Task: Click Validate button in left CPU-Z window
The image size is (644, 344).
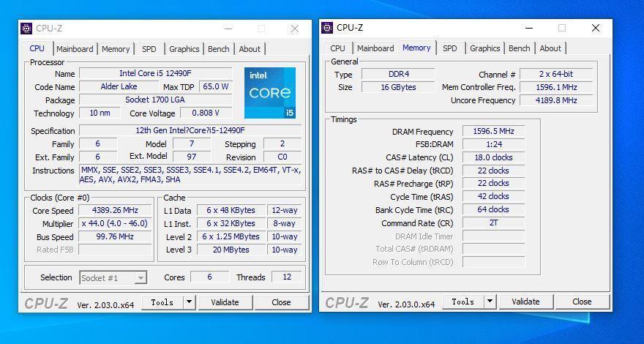Action: 225,302
